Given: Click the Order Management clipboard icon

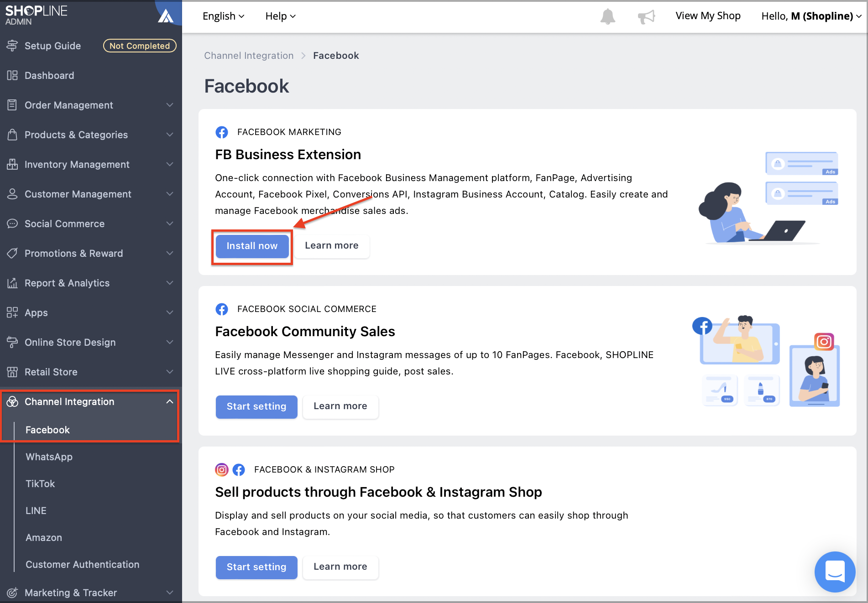Looking at the screenshot, I should tap(12, 105).
